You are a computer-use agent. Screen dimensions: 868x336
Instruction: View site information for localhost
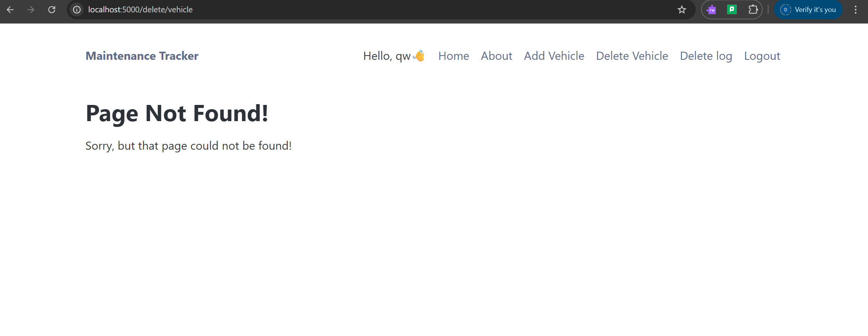click(x=77, y=10)
